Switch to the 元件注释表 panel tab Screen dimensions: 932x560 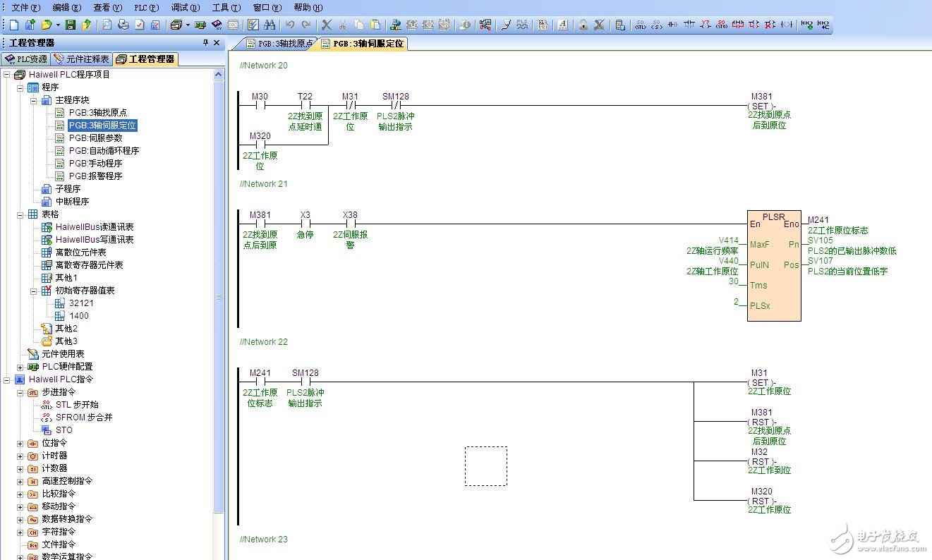(82, 59)
